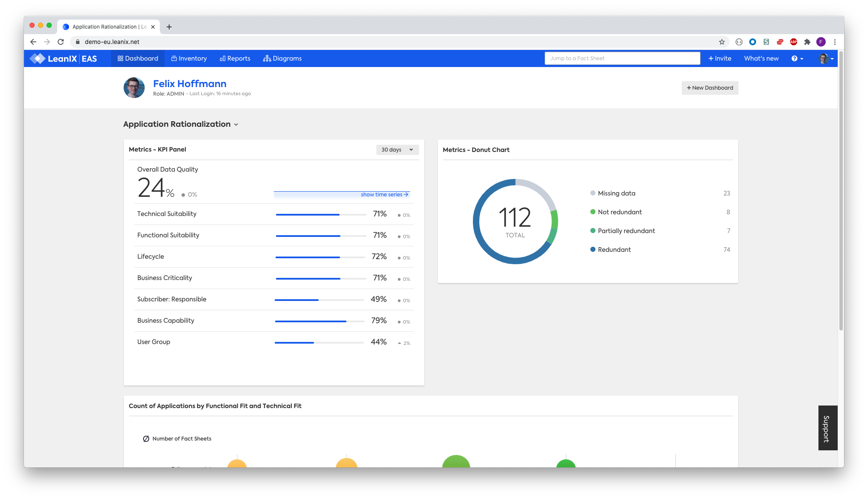Open the Reports menu item

click(235, 58)
